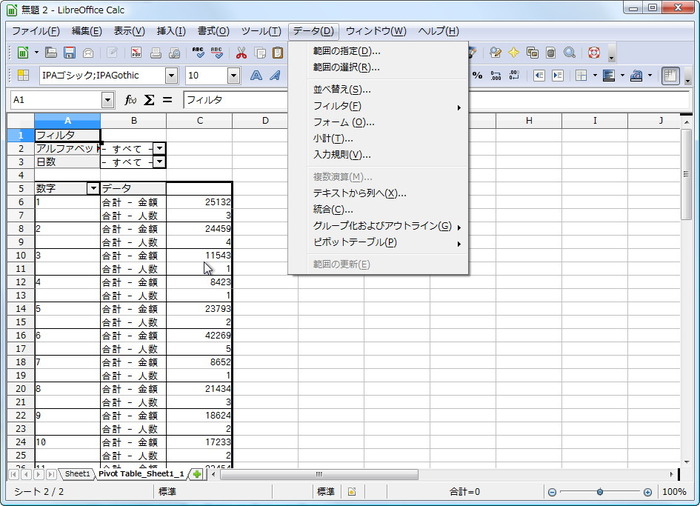Open the Function Wizard fx icon
The width and height of the screenshot is (700, 506).
point(130,100)
